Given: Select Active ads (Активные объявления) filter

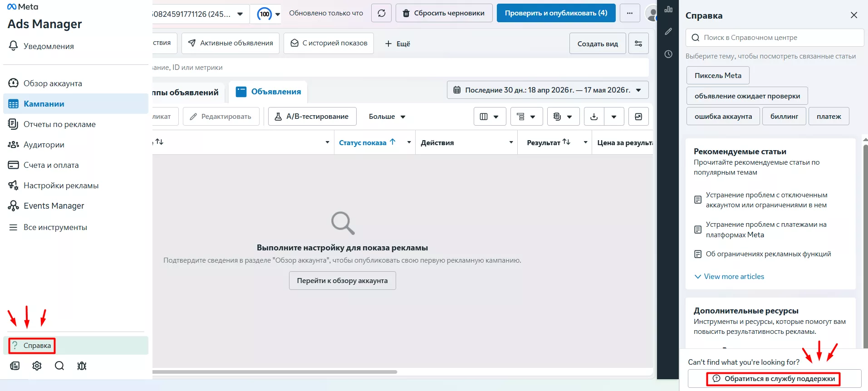Looking at the screenshot, I should pyautogui.click(x=230, y=44).
